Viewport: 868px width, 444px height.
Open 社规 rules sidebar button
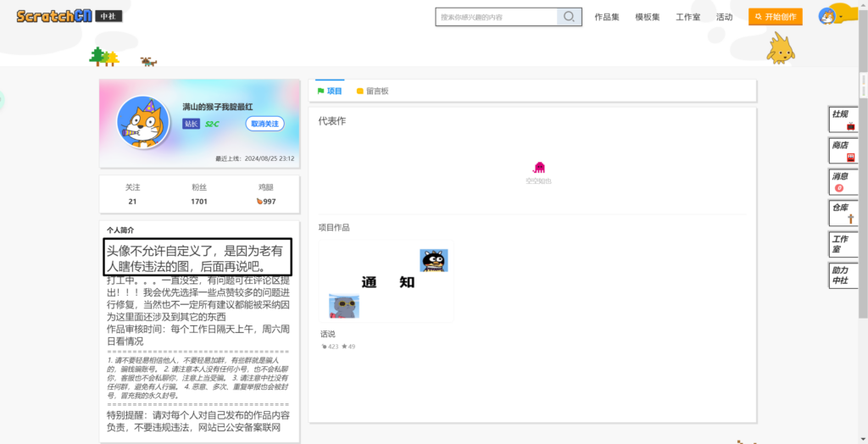click(x=842, y=119)
